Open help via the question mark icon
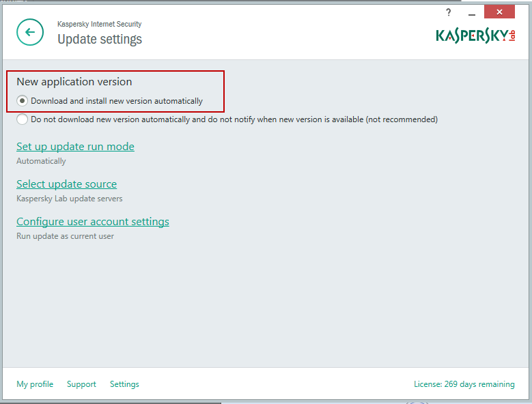The width and height of the screenshot is (532, 404). click(x=449, y=12)
